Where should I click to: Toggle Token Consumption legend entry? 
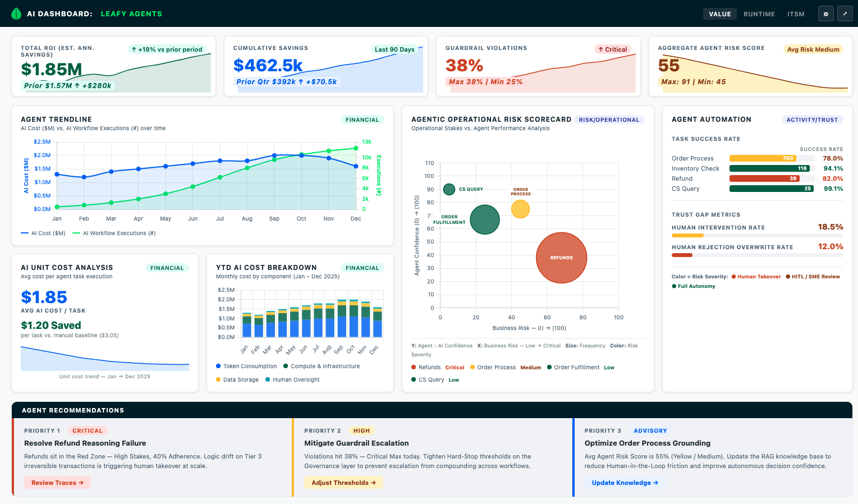[x=246, y=366]
